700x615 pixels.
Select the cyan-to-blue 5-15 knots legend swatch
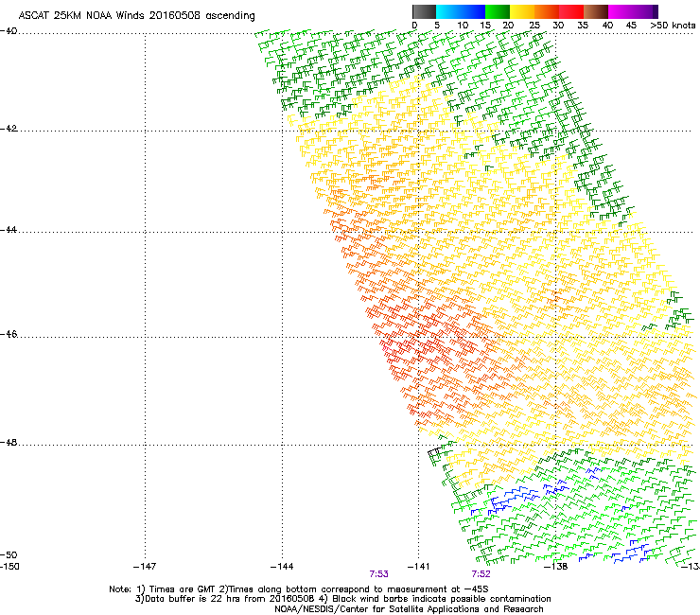click(461, 11)
